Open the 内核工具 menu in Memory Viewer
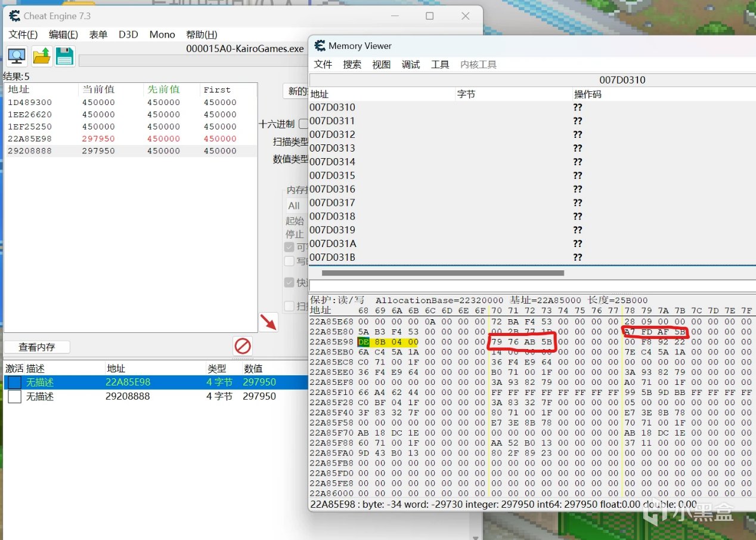 click(479, 64)
